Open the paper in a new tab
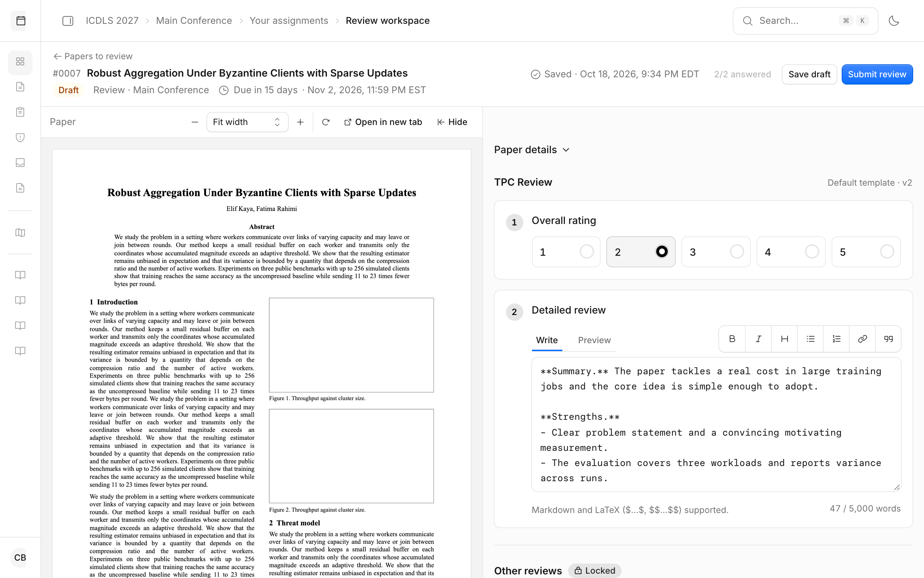 [x=383, y=122]
